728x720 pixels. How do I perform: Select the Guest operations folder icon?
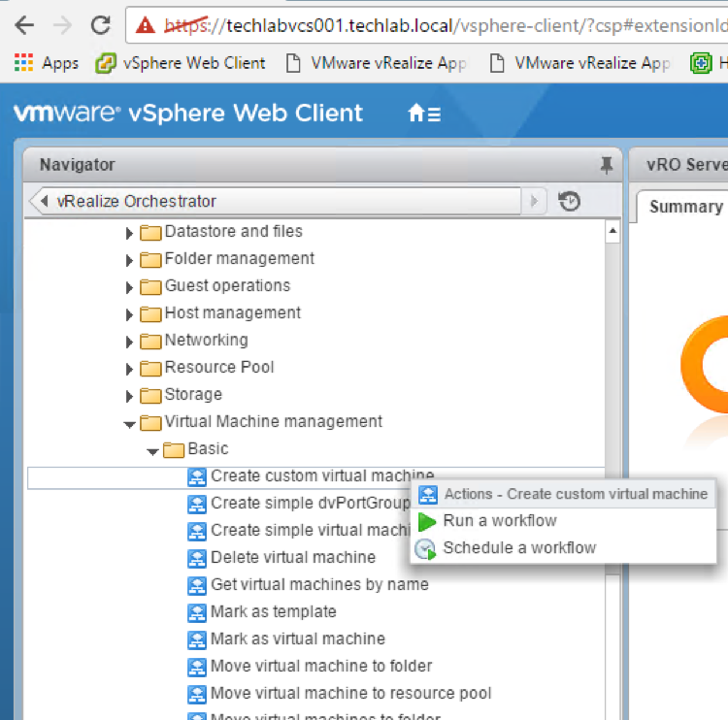[150, 286]
